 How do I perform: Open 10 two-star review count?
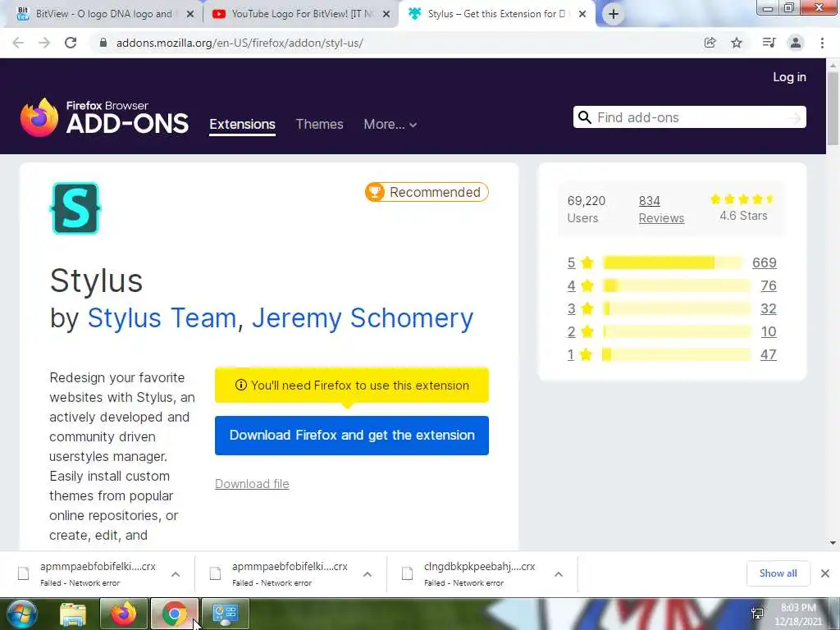pos(768,331)
